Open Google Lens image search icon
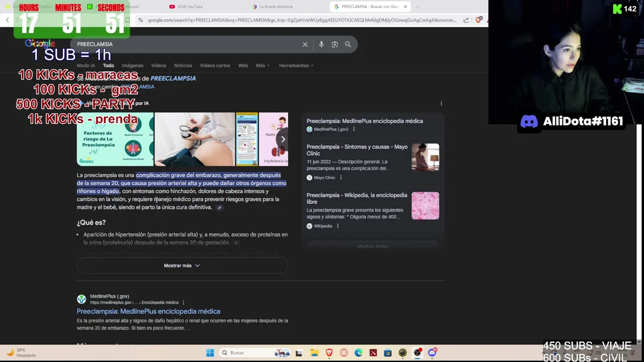Image resolution: width=644 pixels, height=362 pixels. (335, 44)
